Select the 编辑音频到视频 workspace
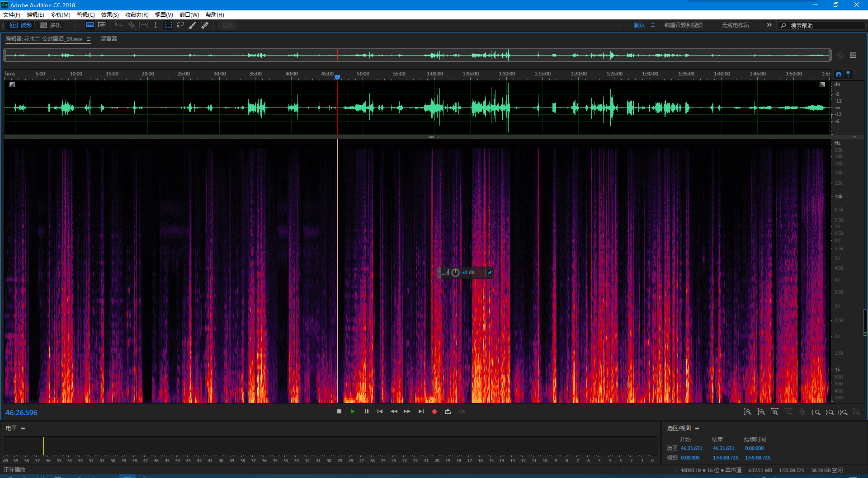Screen dimensions: 868x478 [683, 25]
